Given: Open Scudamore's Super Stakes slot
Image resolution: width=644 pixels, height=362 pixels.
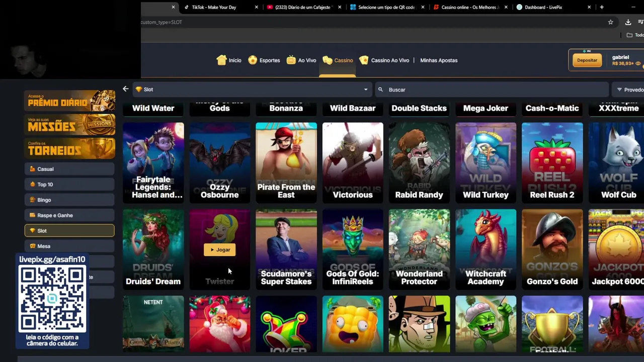Looking at the screenshot, I should (286, 249).
